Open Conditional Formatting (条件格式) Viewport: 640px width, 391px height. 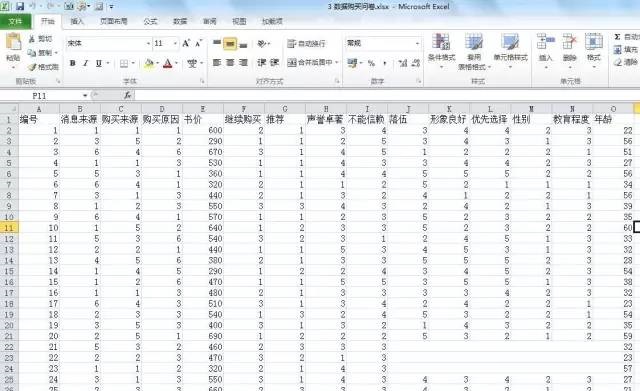441,50
